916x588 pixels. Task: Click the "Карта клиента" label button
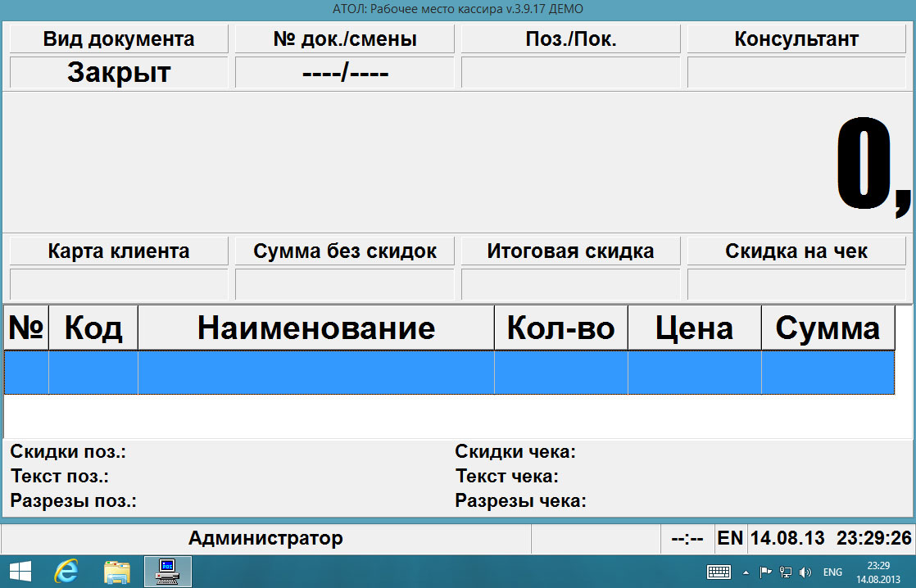pos(119,251)
